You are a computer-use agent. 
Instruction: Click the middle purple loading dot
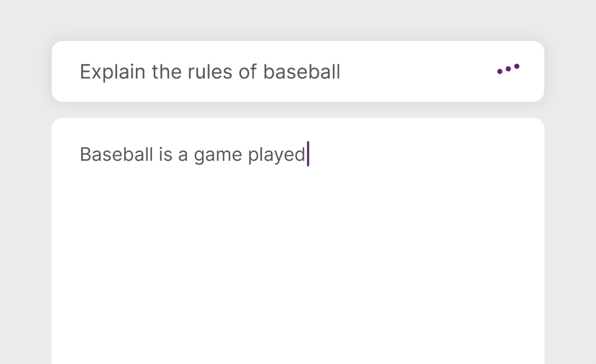pyautogui.click(x=508, y=69)
